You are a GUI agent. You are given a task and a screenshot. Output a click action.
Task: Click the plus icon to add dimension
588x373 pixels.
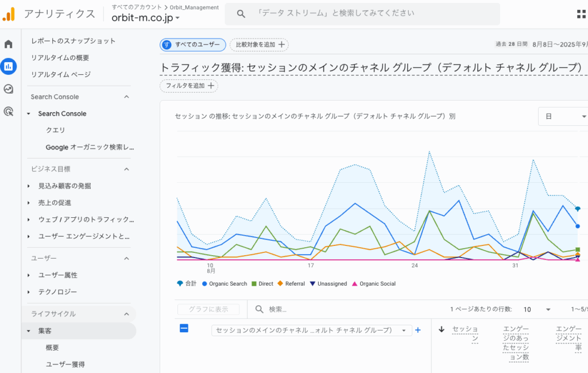(x=418, y=330)
